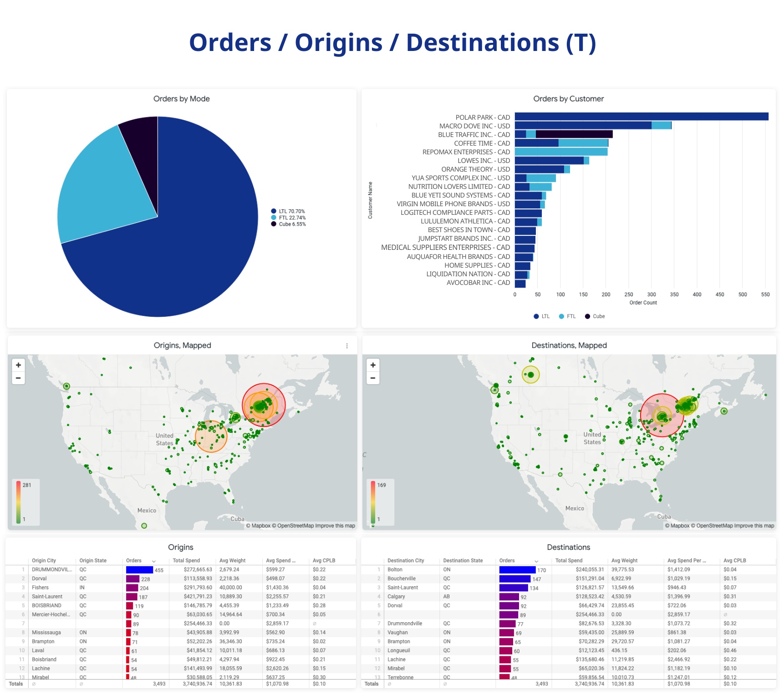The image size is (784, 700).
Task: Zoom out on Destinations map
Action: [373, 378]
